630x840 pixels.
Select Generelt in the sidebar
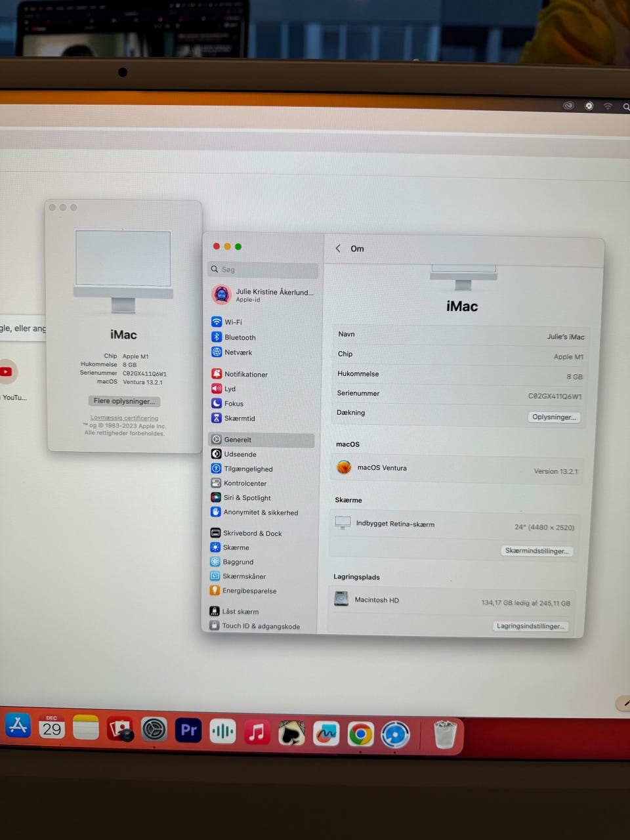click(262, 440)
